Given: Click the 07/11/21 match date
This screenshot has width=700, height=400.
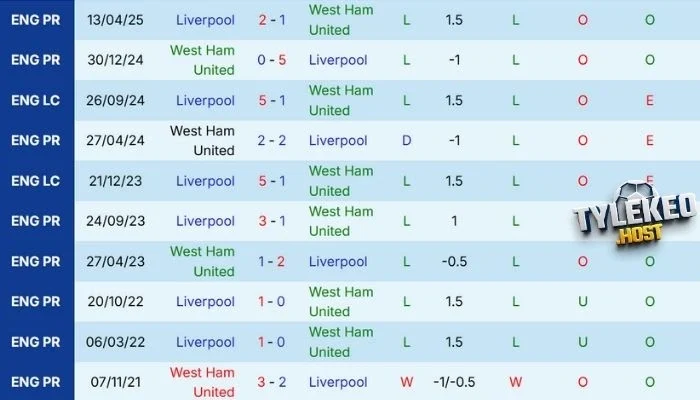Looking at the screenshot, I should tap(116, 382).
